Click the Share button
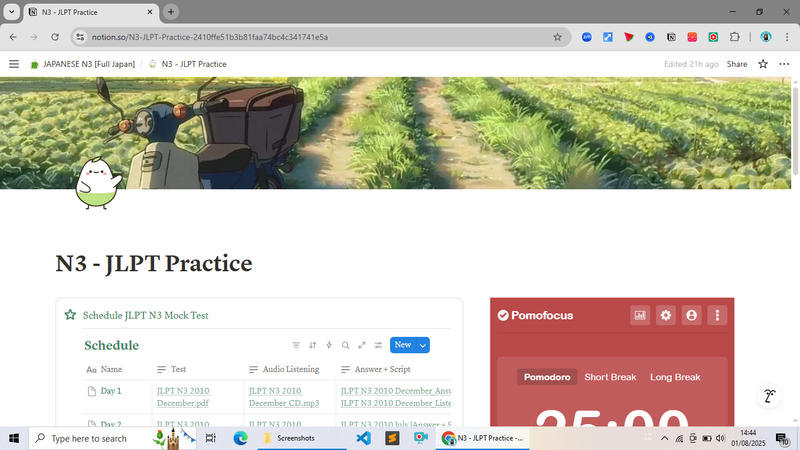Viewport: 800px width, 450px height. [x=737, y=64]
